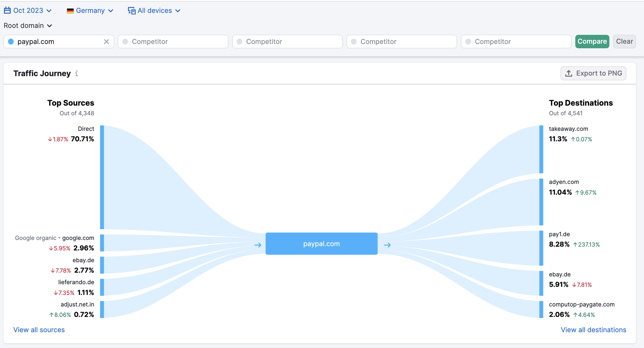Select the adyen.com destination label

564,182
